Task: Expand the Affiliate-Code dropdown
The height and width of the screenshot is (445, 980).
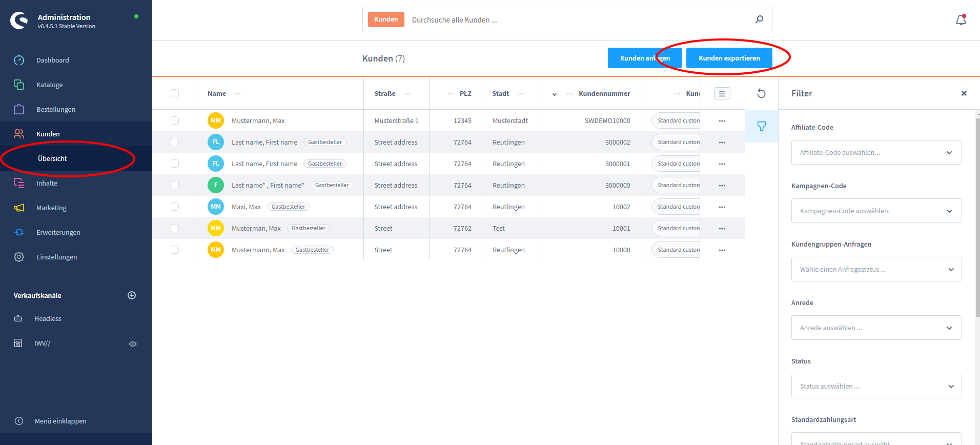Action: [876, 152]
